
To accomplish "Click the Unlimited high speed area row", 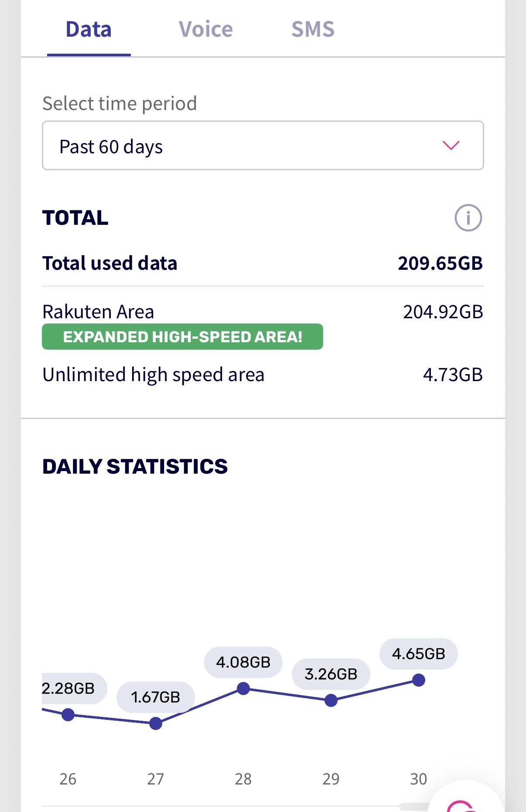I will point(153,375).
